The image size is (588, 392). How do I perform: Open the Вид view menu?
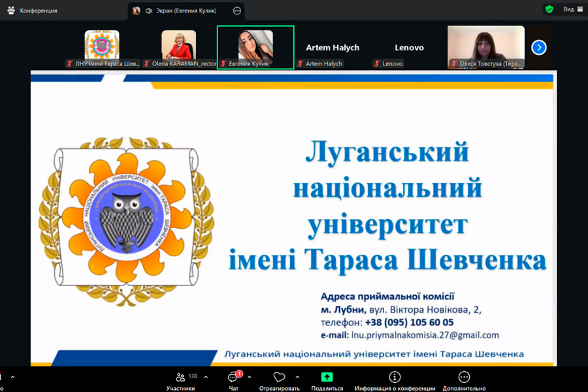(573, 9)
